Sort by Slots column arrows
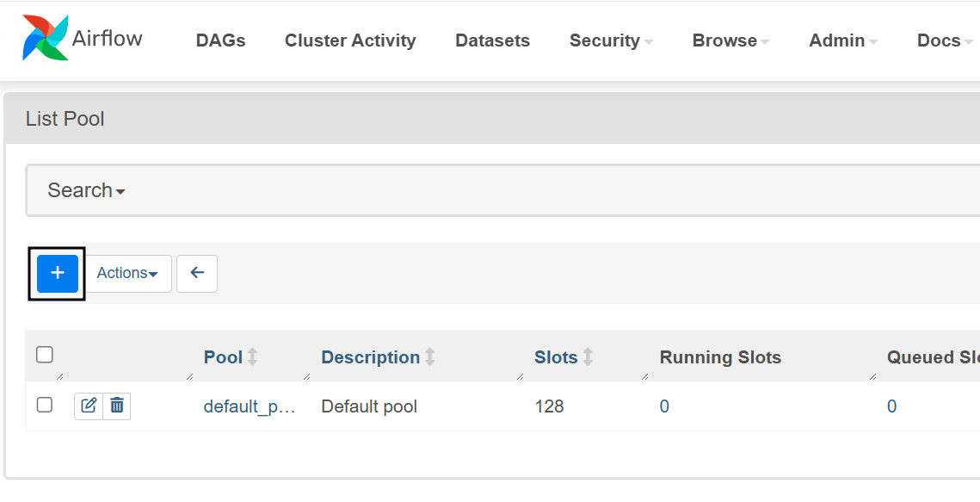The image size is (980, 502). click(589, 356)
